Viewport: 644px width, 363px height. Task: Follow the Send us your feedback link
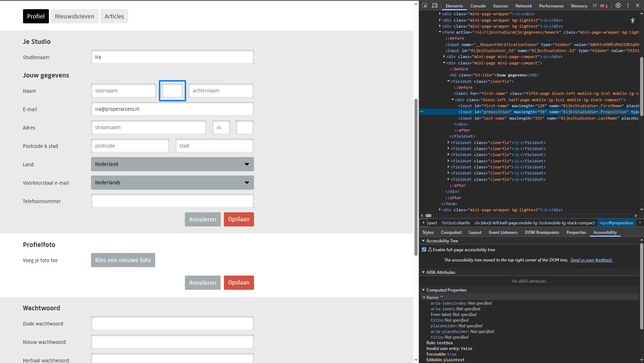(591, 260)
